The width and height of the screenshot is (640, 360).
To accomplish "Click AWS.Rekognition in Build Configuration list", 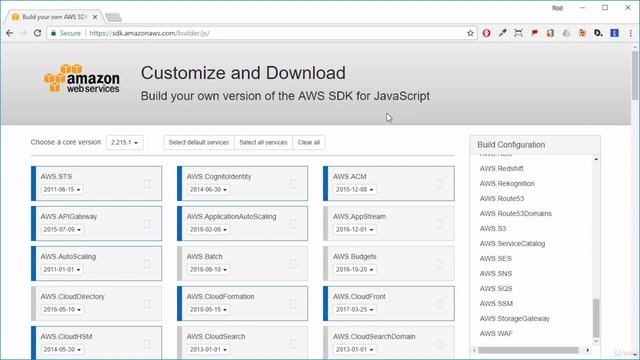I will point(507,184).
